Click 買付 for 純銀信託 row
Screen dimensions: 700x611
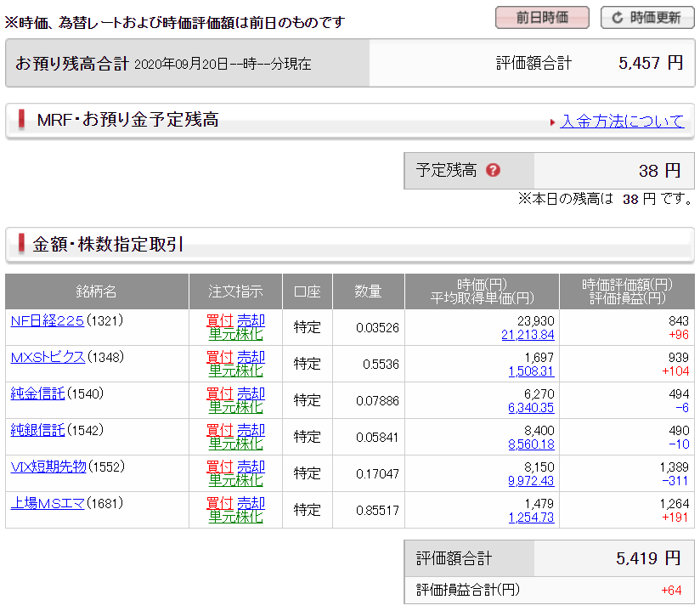[x=220, y=430]
